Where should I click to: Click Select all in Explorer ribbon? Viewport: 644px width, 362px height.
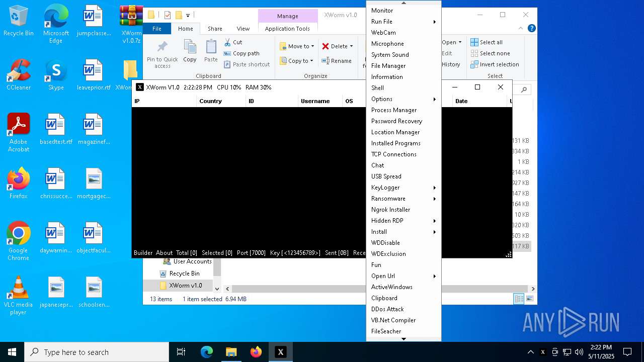click(x=487, y=42)
